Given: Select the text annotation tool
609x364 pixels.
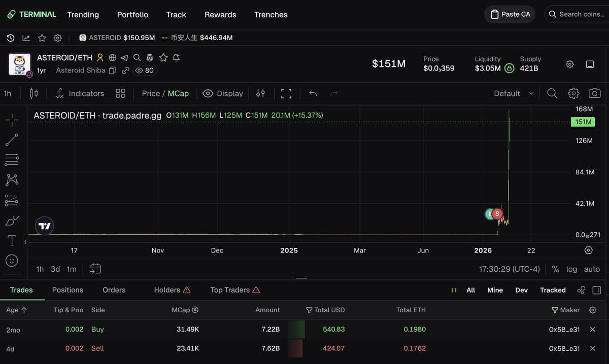Looking at the screenshot, I should (11, 240).
